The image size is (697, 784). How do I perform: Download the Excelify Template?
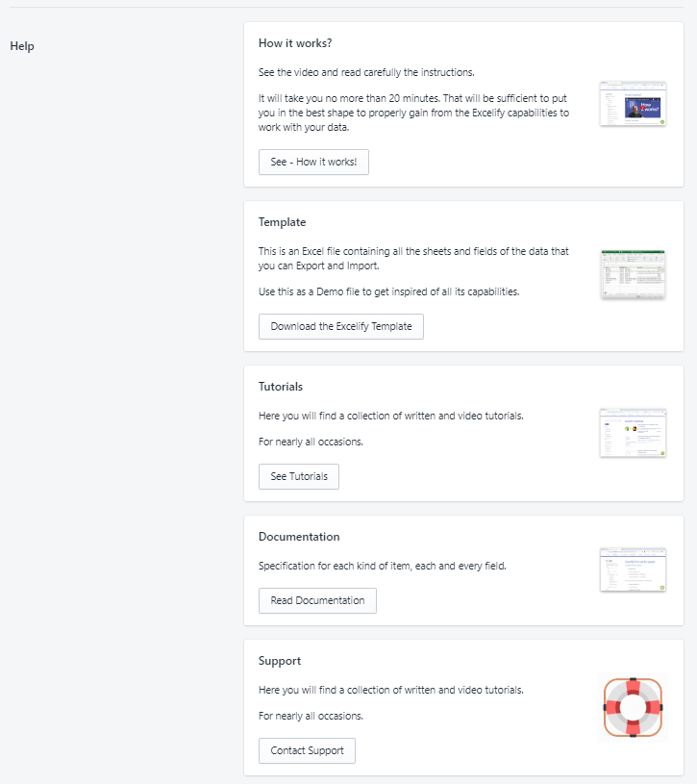click(x=341, y=327)
